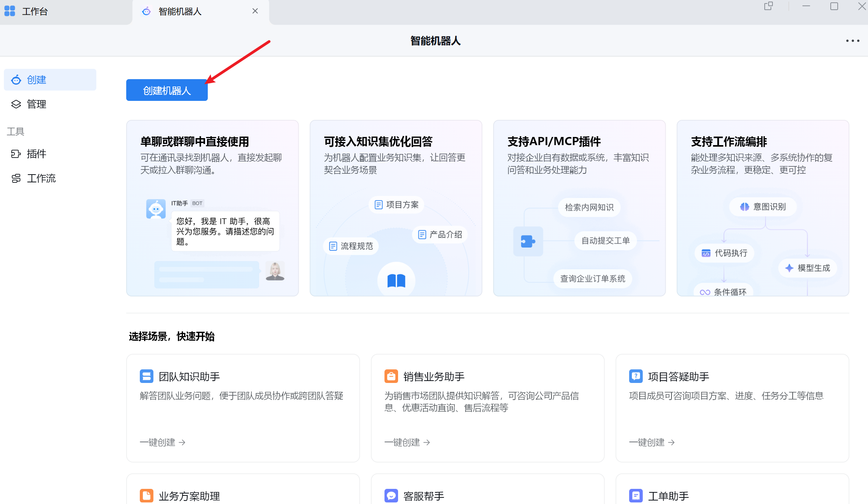Click the 客服帮手 chat bubble icon
This screenshot has width=868, height=504.
click(x=391, y=495)
